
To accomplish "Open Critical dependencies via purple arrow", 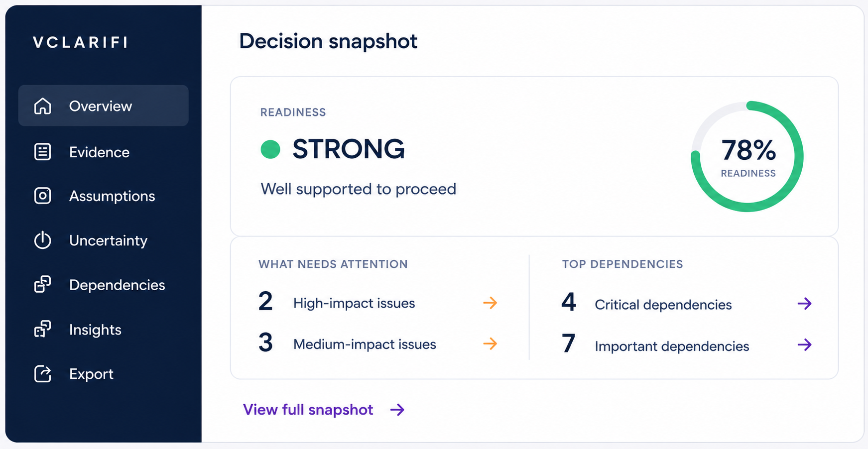I will pos(805,304).
